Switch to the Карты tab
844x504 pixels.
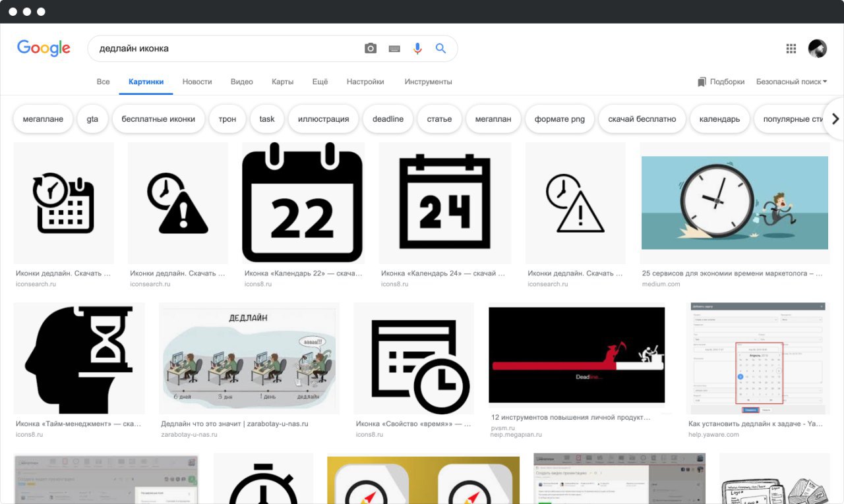click(282, 82)
